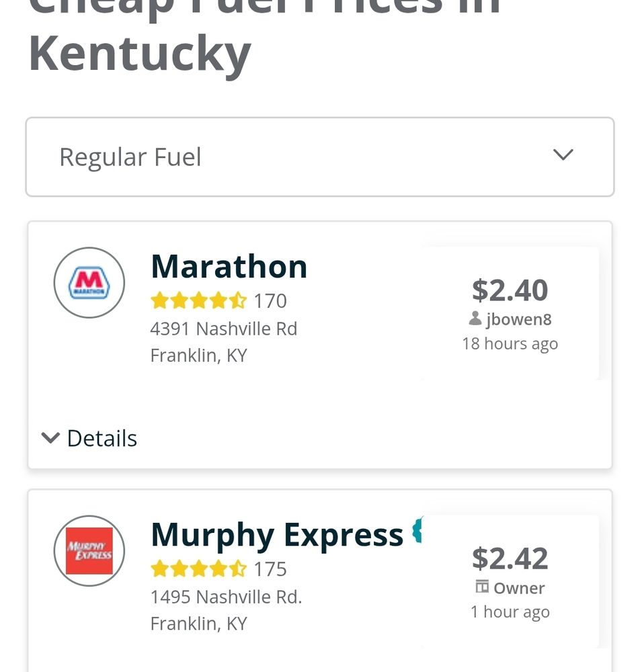Click the $2.42 price

click(510, 558)
